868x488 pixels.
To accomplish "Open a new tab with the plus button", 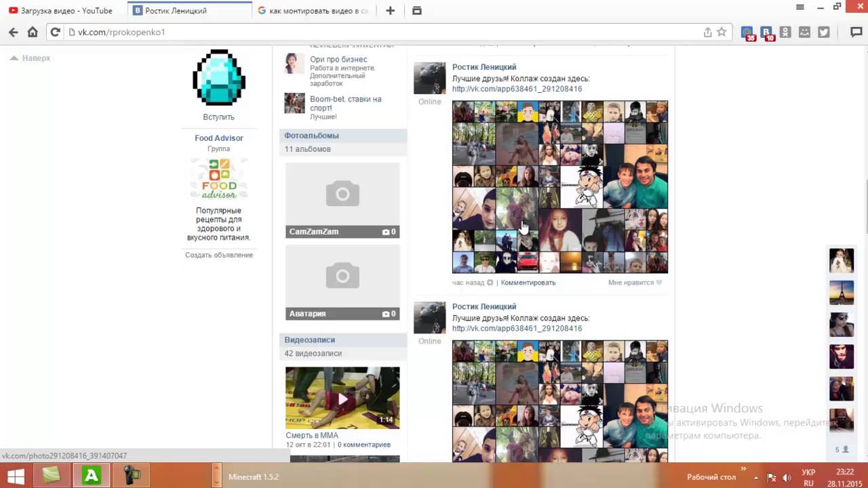I will (390, 11).
